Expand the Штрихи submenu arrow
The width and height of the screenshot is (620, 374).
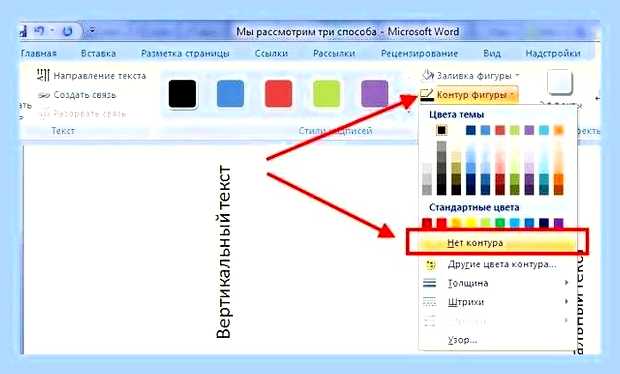click(567, 302)
